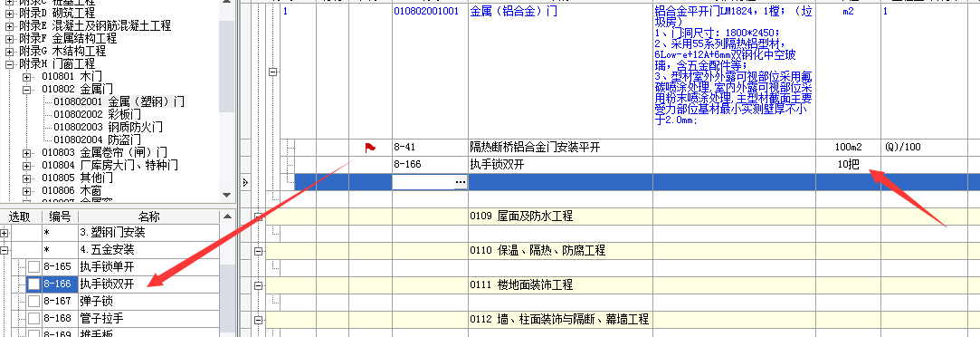980x337 pixels.
Task: Select 010802001 金属(塑钢)门 item
Action: (x=119, y=101)
